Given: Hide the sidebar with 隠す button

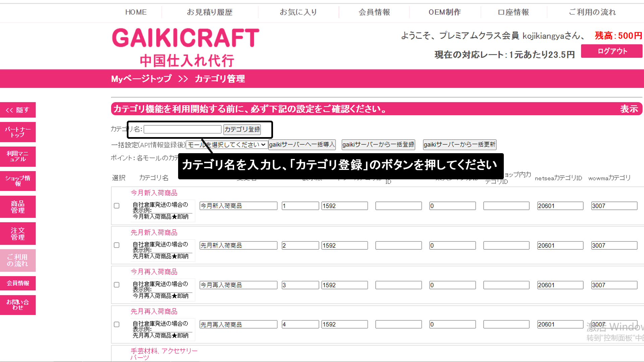Looking at the screenshot, I should (x=18, y=110).
